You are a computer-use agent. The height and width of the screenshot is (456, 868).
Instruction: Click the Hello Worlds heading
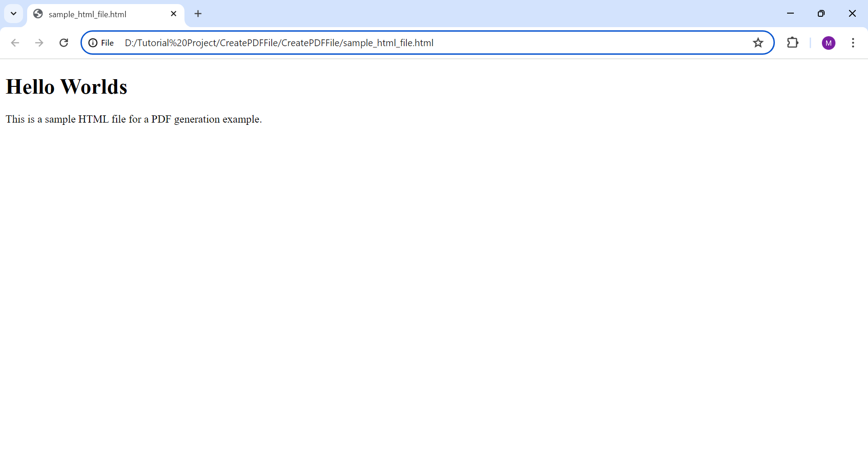click(66, 86)
